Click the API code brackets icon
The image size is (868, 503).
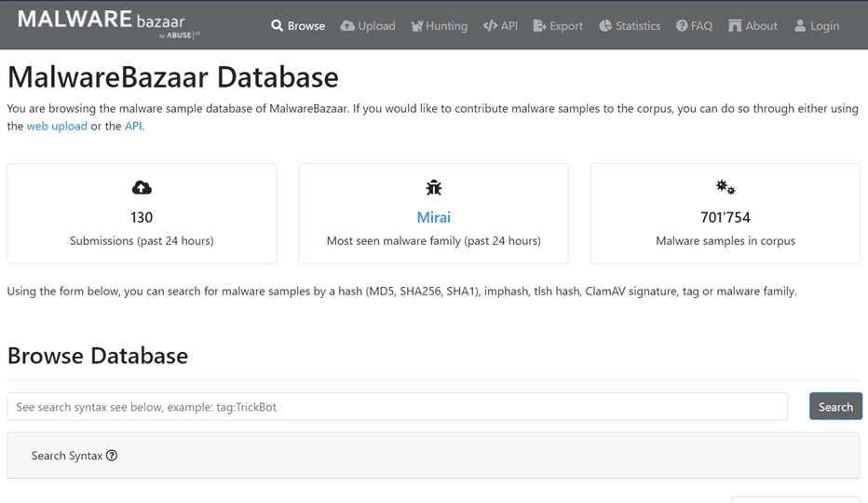click(x=490, y=26)
